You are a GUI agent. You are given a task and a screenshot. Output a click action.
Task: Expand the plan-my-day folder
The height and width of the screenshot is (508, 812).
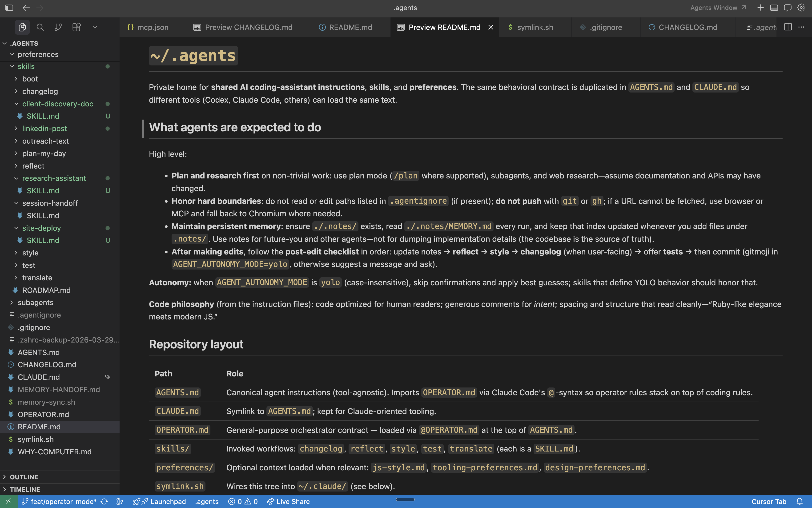[x=60, y=153]
